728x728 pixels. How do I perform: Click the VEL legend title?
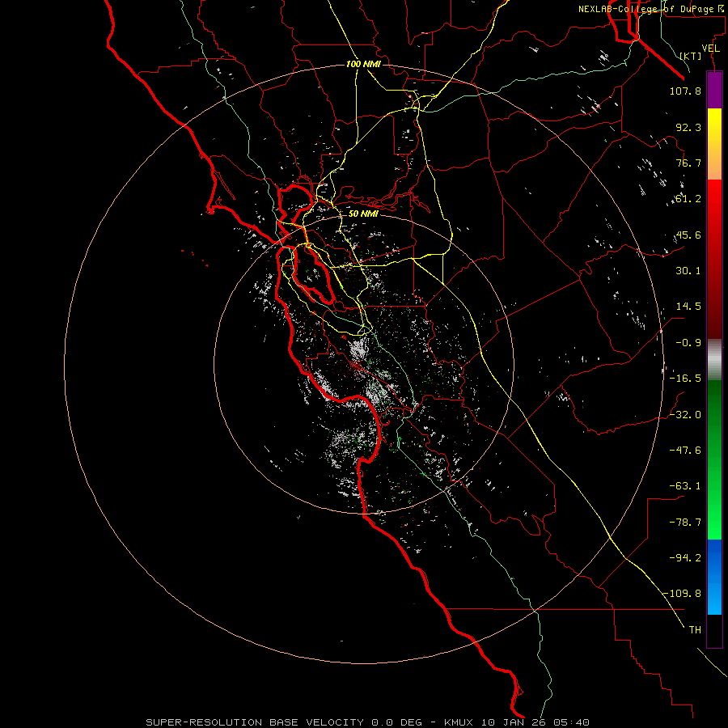click(x=711, y=49)
